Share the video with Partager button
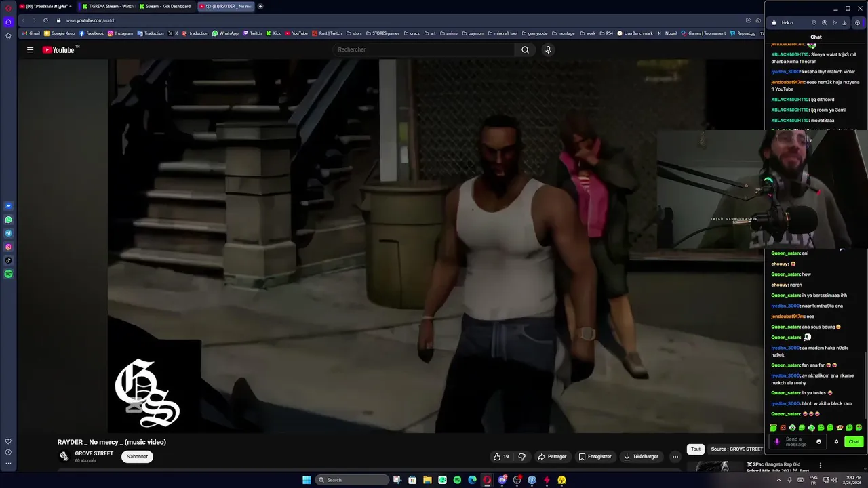The width and height of the screenshot is (868, 488). (x=552, y=457)
